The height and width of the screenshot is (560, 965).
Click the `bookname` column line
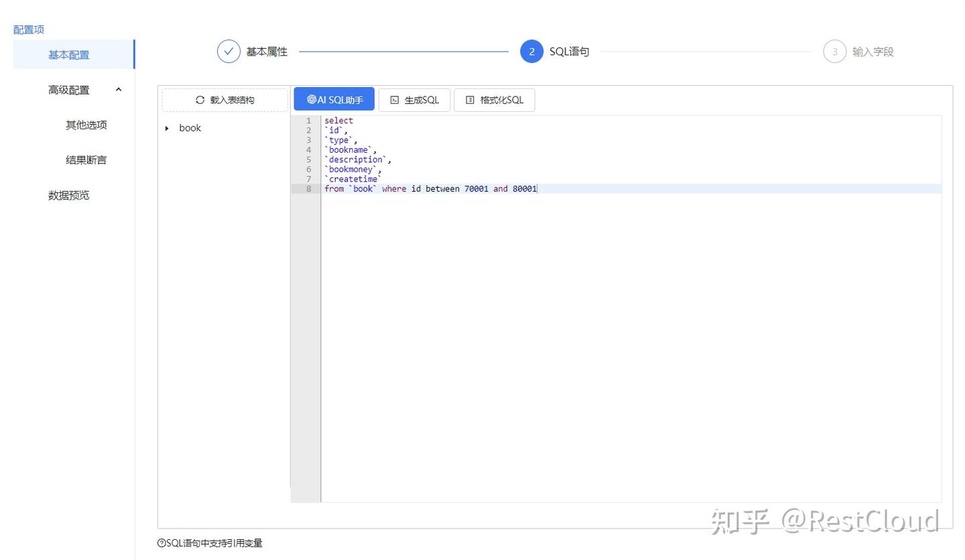tap(350, 150)
